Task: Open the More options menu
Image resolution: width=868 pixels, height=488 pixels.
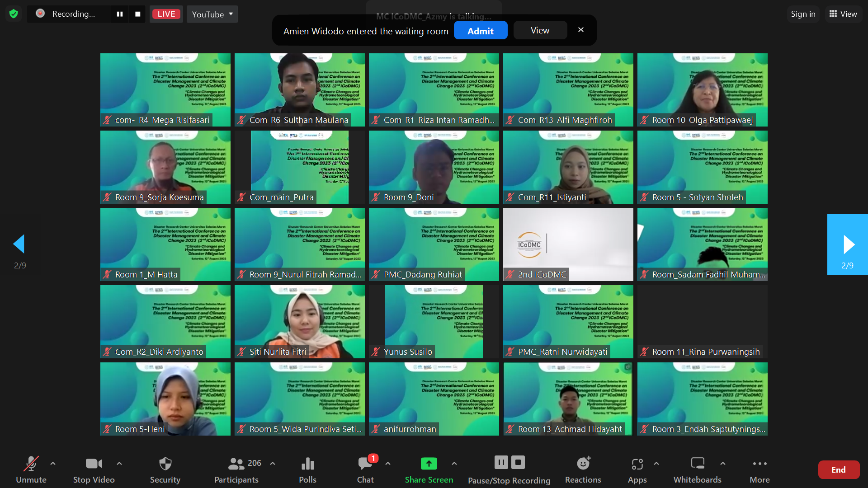Action: [x=759, y=470]
